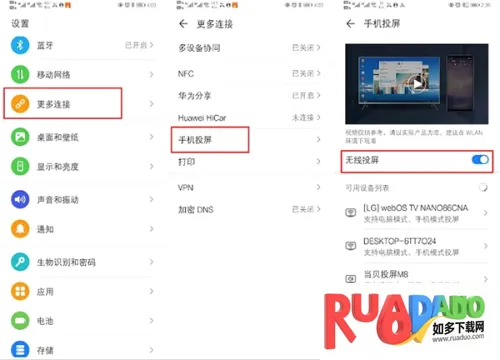Viewport: 500px width, 360px height.
Task: Tap the 当贝投屏M8 device icon
Action: coord(350,278)
